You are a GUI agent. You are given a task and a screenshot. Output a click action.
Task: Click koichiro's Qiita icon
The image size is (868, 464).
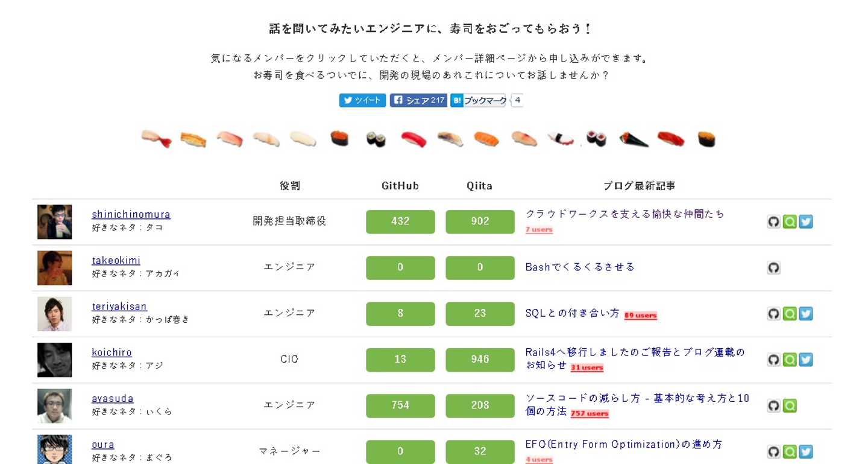pyautogui.click(x=790, y=360)
